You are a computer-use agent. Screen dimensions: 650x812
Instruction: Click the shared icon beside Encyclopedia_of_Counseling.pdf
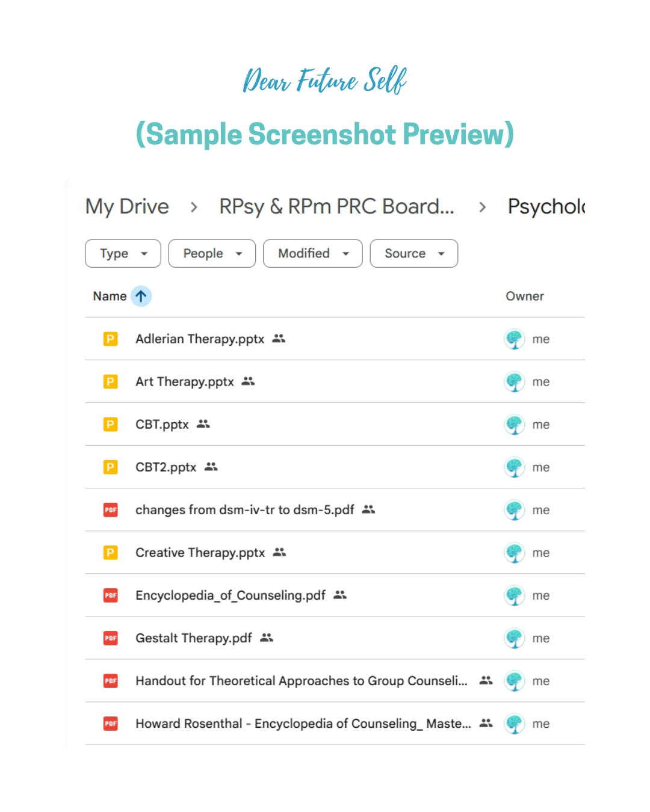[340, 595]
